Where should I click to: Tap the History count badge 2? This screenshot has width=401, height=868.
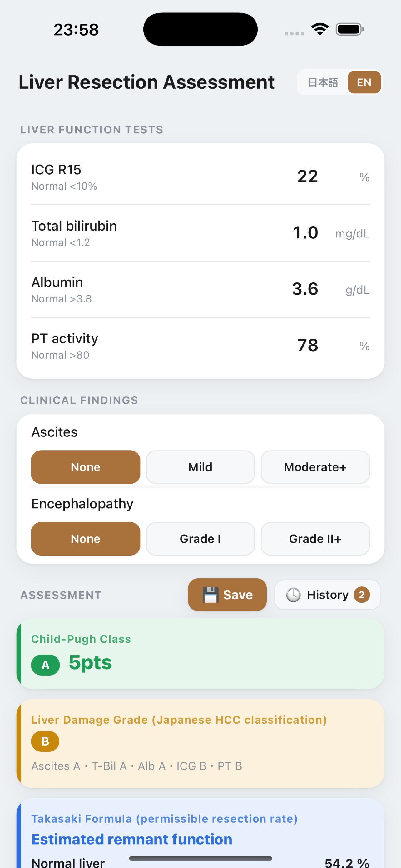tap(362, 595)
